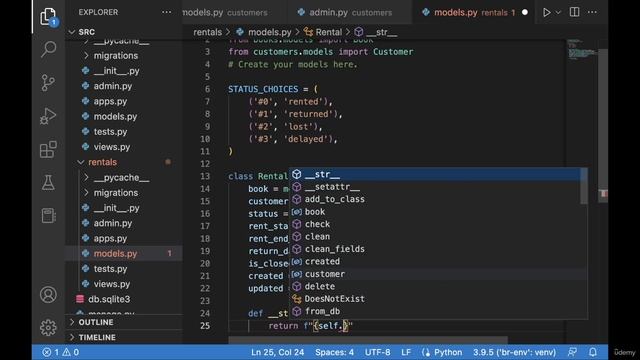Open rentals __init__.py file
Screen dimensions: 640x360
click(x=124, y=208)
